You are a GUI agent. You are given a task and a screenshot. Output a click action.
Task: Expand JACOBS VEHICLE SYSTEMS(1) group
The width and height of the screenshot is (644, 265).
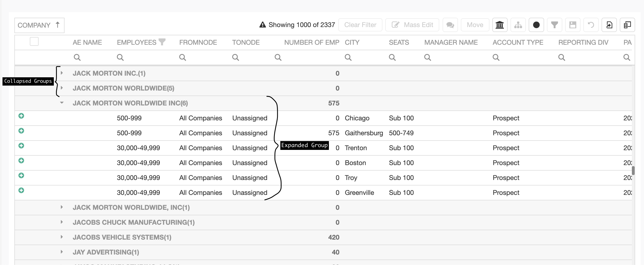point(62,237)
